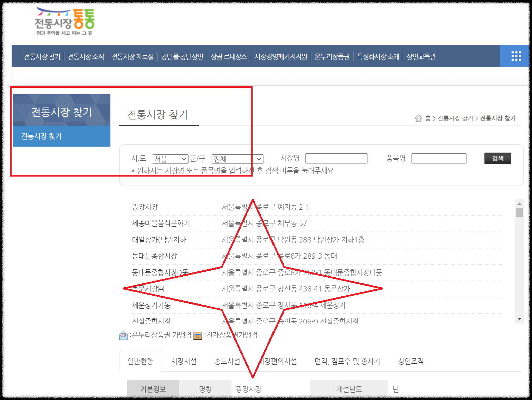
Task: Open the 온누리상품권 menu
Action: pyautogui.click(x=332, y=57)
